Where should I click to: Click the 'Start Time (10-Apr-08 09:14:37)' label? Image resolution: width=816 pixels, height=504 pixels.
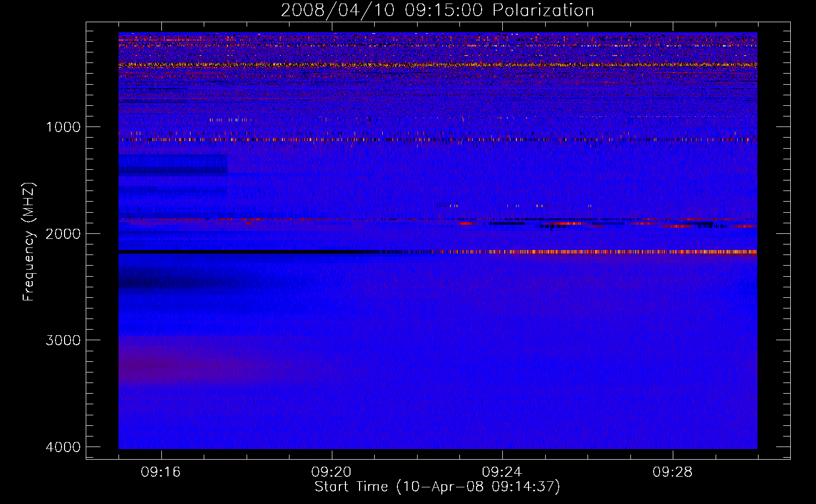pyautogui.click(x=437, y=487)
